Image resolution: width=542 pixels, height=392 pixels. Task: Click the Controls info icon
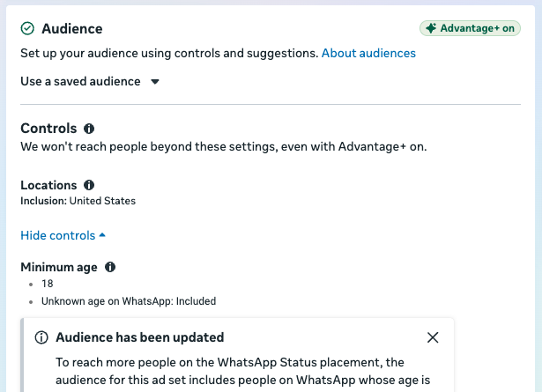(89, 129)
